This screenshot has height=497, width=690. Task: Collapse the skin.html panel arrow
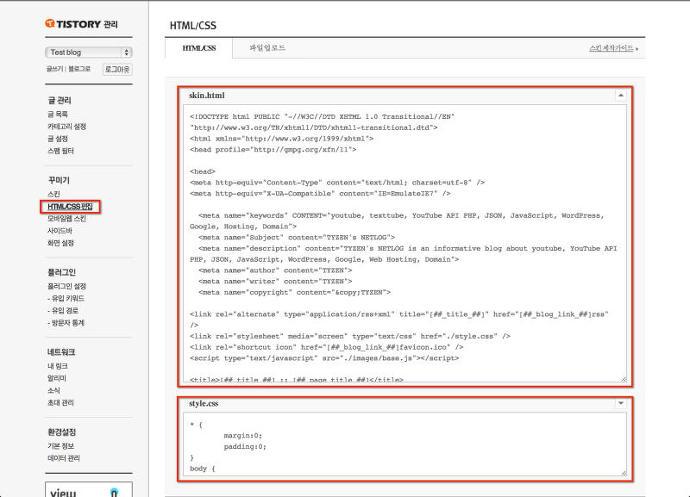tap(620, 95)
